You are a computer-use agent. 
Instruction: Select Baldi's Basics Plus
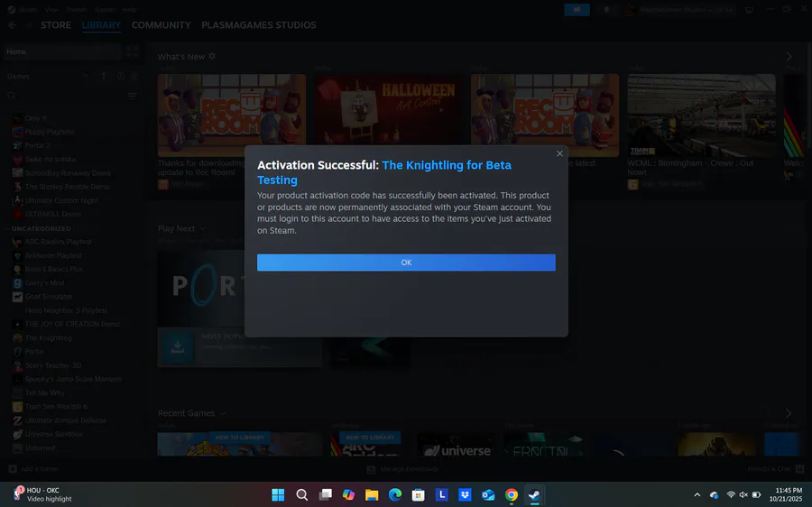point(54,270)
